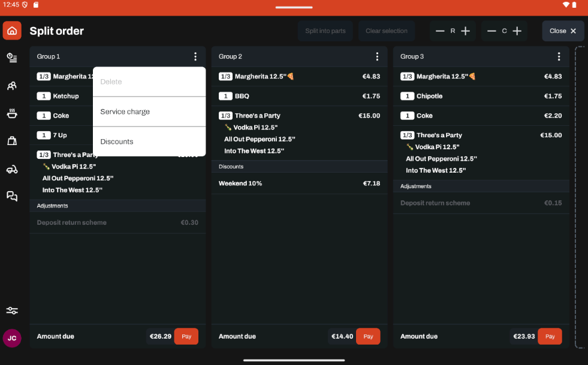Open the orders list sidebar icon
This screenshot has width=588, height=365.
click(12, 58)
